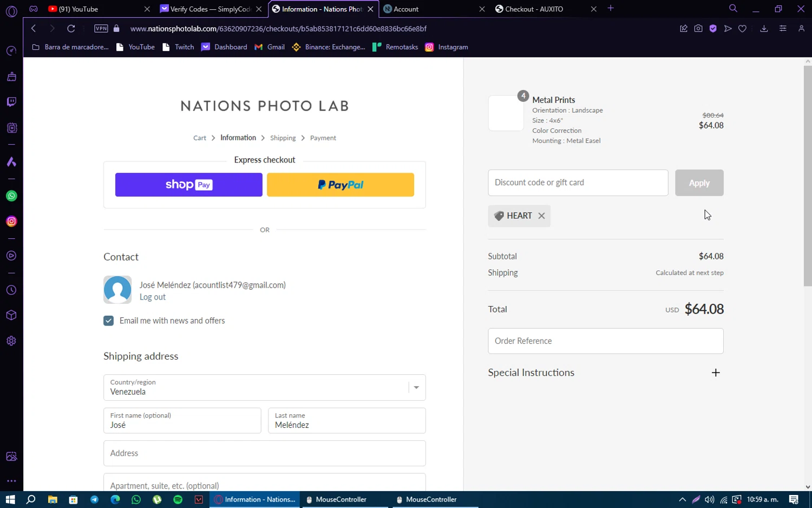
Task: Open Barra de marcadores folder
Action: coord(70,47)
